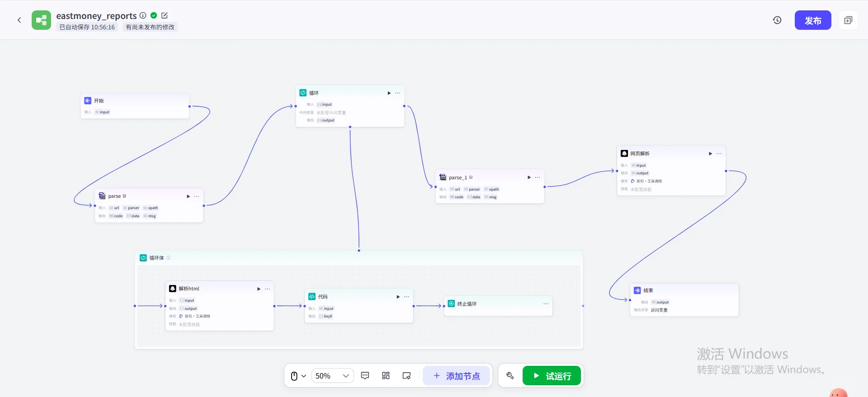The height and width of the screenshot is (397, 868).
Task: Run the parse node alone
Action: pyautogui.click(x=188, y=196)
